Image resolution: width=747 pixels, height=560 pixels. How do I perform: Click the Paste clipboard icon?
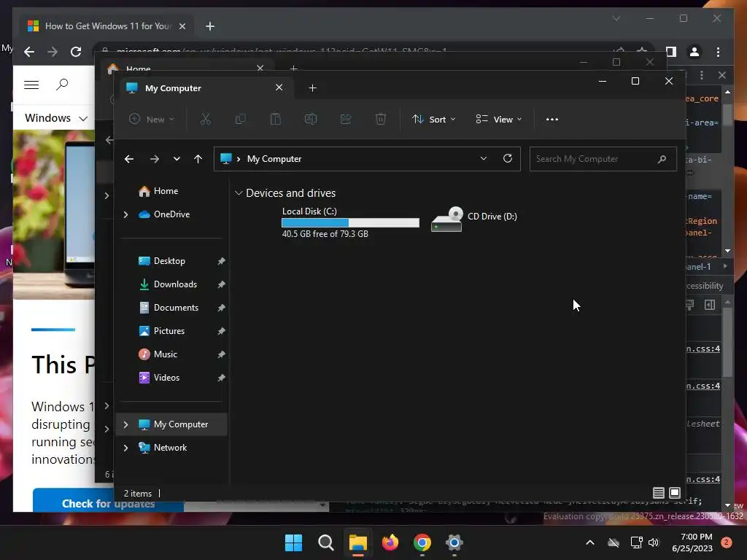(x=275, y=119)
